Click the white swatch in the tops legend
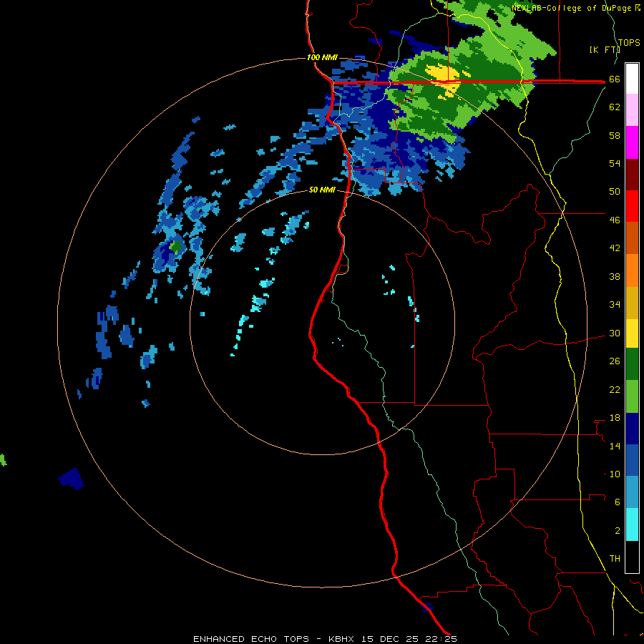Image resolution: width=644 pixels, height=644 pixels. [632, 79]
